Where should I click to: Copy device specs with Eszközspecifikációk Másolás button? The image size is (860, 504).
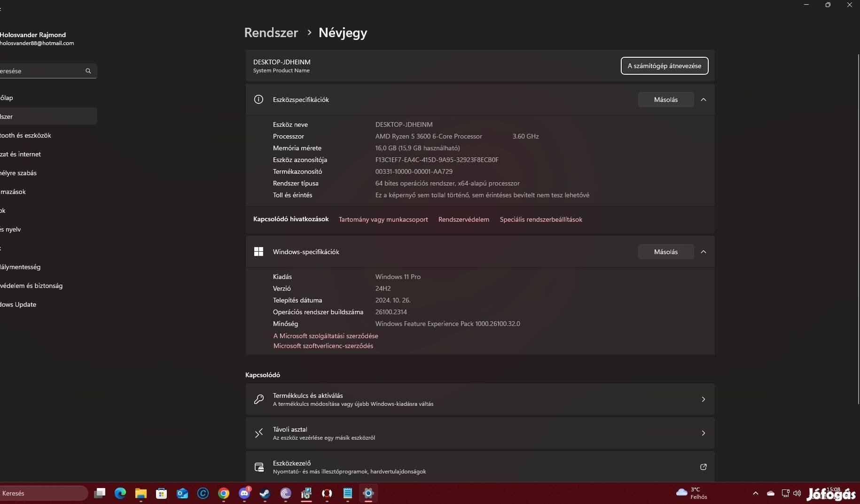point(666,100)
